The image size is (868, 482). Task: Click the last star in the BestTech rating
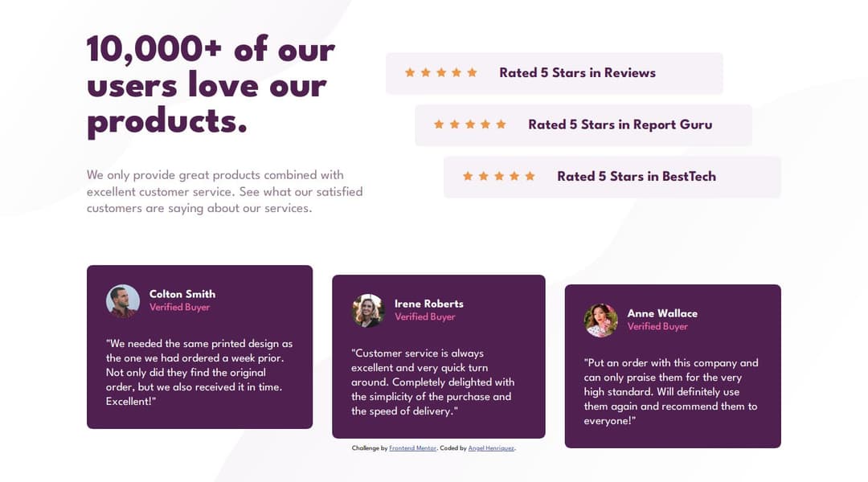pyautogui.click(x=530, y=176)
